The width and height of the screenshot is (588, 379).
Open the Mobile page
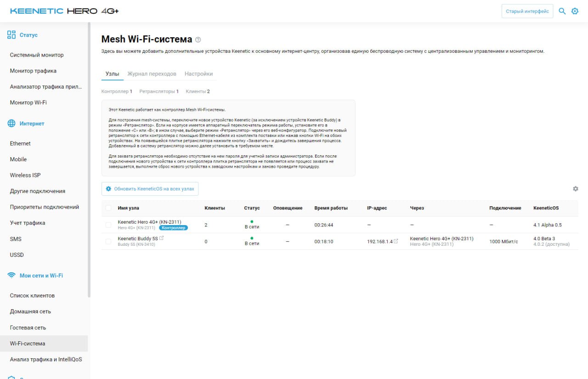click(18, 159)
